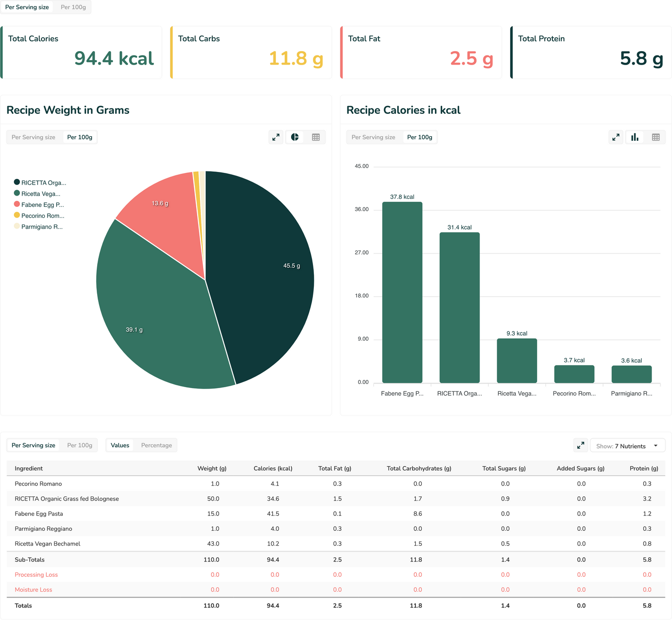672x620 pixels.
Task: Click the 37.8 kcal Fabene Egg bar
Action: click(402, 292)
